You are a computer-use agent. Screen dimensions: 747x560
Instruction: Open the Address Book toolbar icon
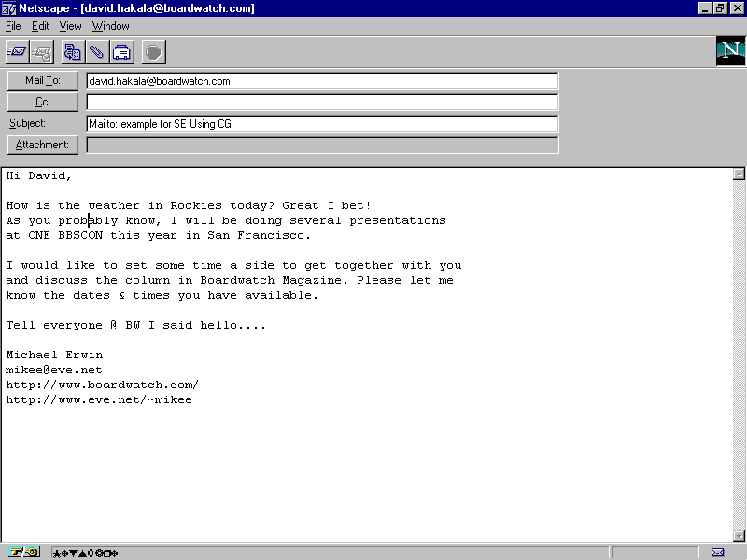pyautogui.click(x=122, y=51)
